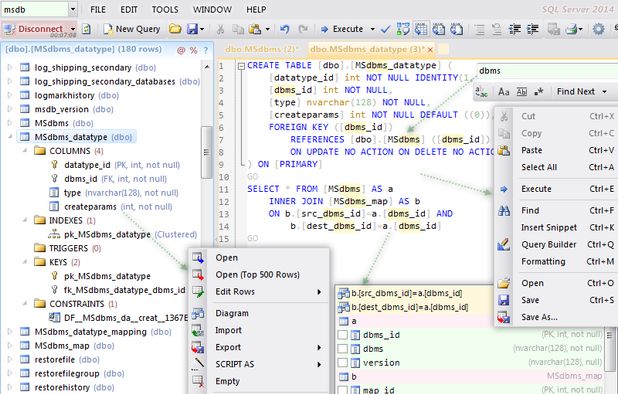Open the Disconnect dropdown arrow

tap(73, 29)
